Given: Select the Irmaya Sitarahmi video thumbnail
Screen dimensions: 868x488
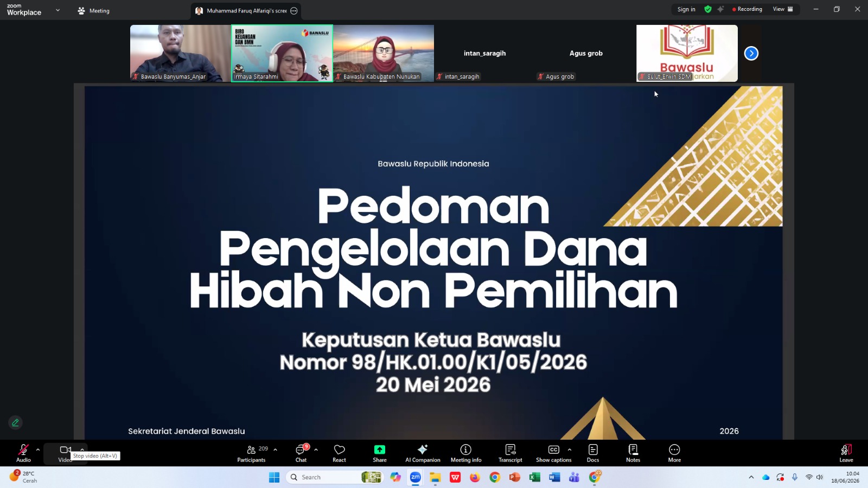Looking at the screenshot, I should click(x=282, y=53).
